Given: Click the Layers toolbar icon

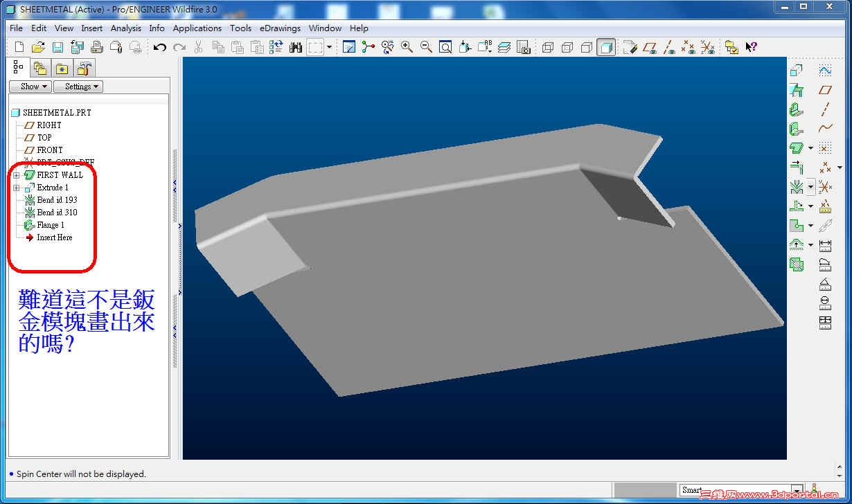Looking at the screenshot, I should pos(504,46).
